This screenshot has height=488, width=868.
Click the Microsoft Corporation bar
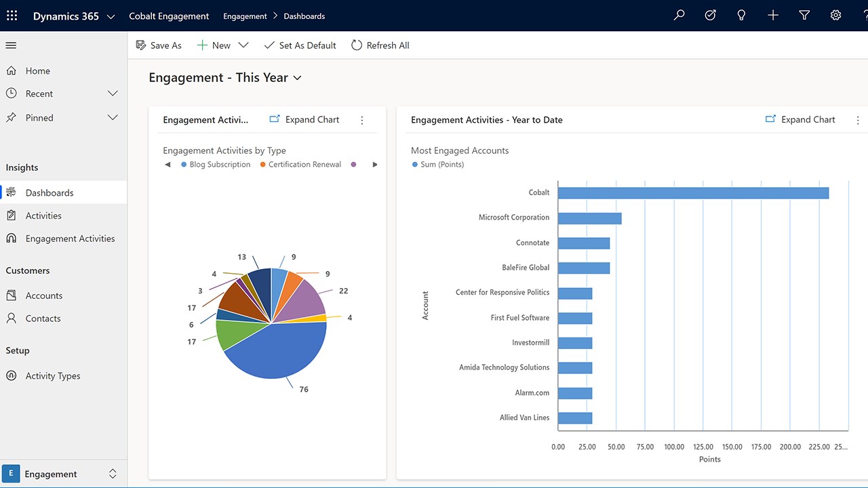589,218
